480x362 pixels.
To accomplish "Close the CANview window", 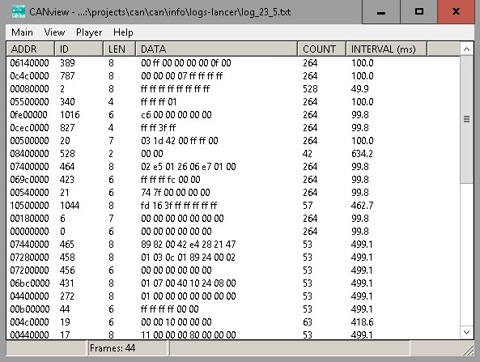I will click(456, 12).
